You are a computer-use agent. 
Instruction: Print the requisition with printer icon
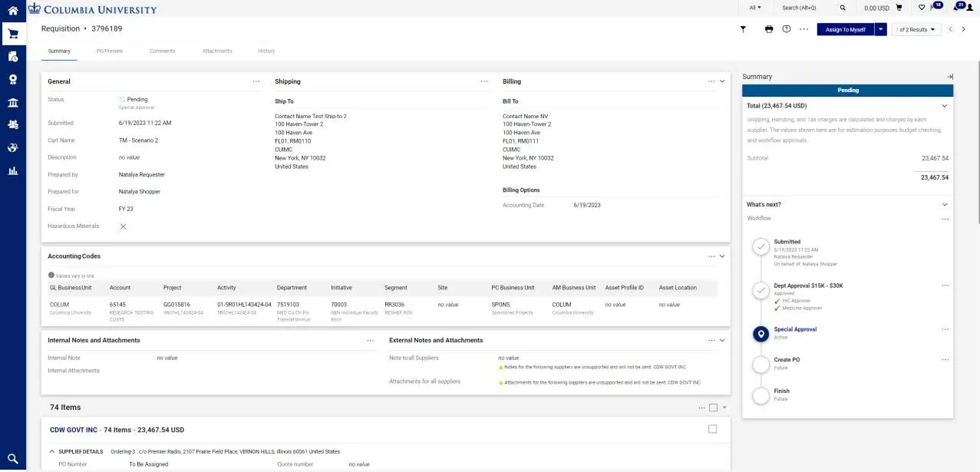pos(769,29)
